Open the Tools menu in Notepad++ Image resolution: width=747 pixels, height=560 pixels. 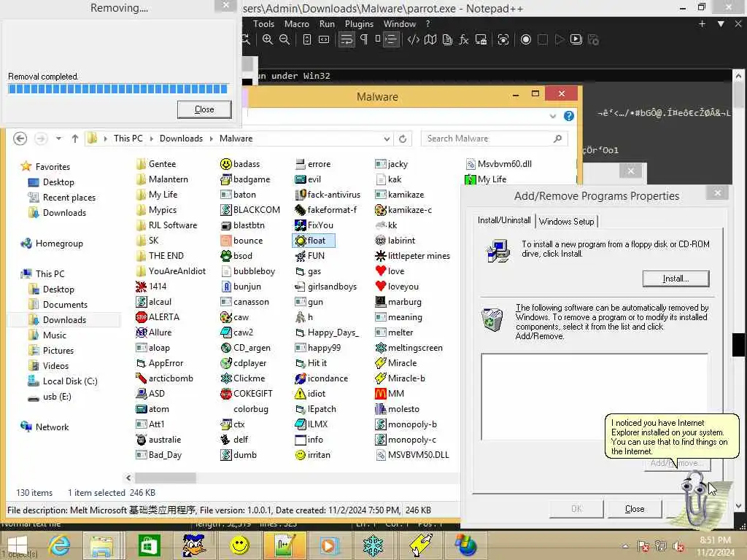coord(263,24)
